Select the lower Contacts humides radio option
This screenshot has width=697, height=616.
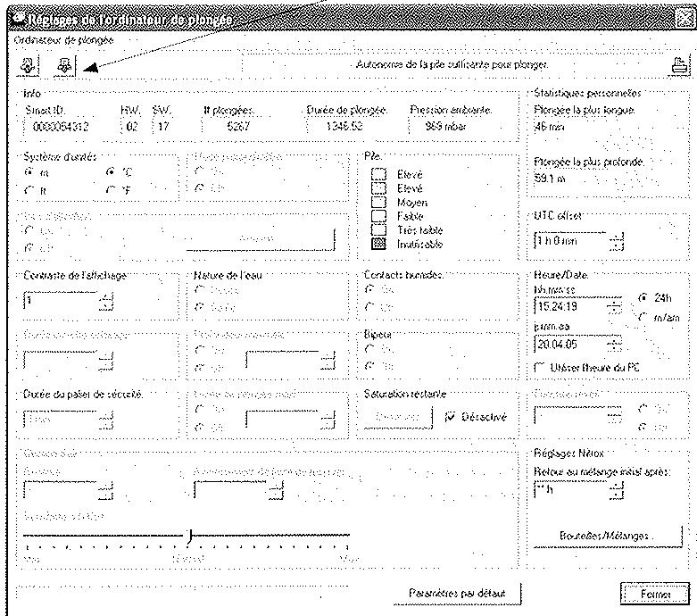[x=369, y=306]
